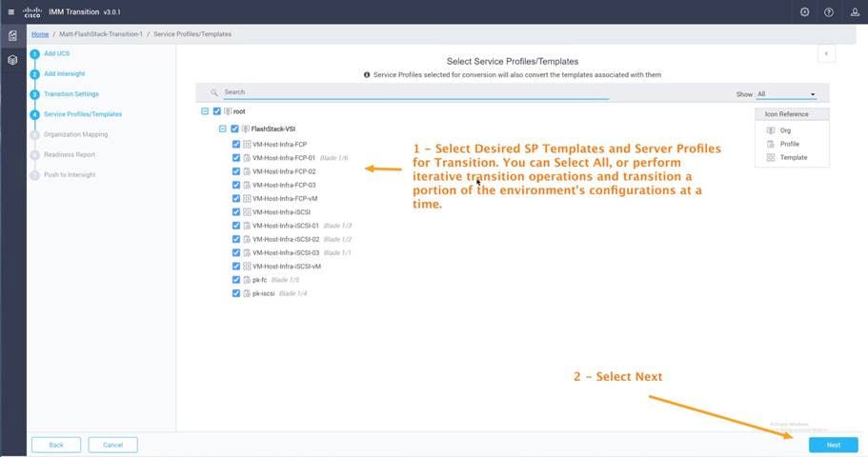Screen dimensions: 868x457
Task: Uncheck the pk-iscsi checkbox
Action: click(236, 293)
